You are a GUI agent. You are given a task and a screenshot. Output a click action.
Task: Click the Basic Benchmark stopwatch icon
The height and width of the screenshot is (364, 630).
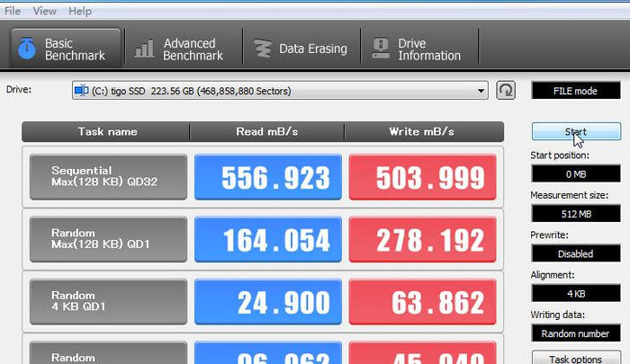point(28,49)
